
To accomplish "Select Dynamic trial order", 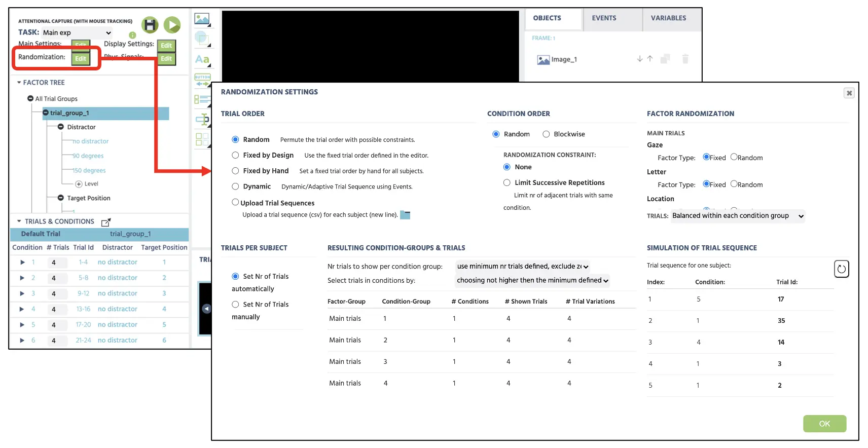I will [235, 186].
